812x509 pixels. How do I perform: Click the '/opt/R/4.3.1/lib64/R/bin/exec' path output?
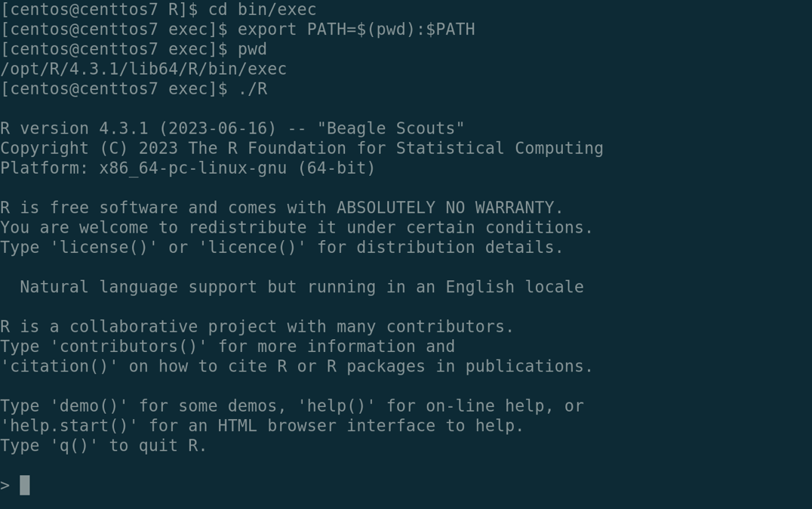pyautogui.click(x=143, y=69)
